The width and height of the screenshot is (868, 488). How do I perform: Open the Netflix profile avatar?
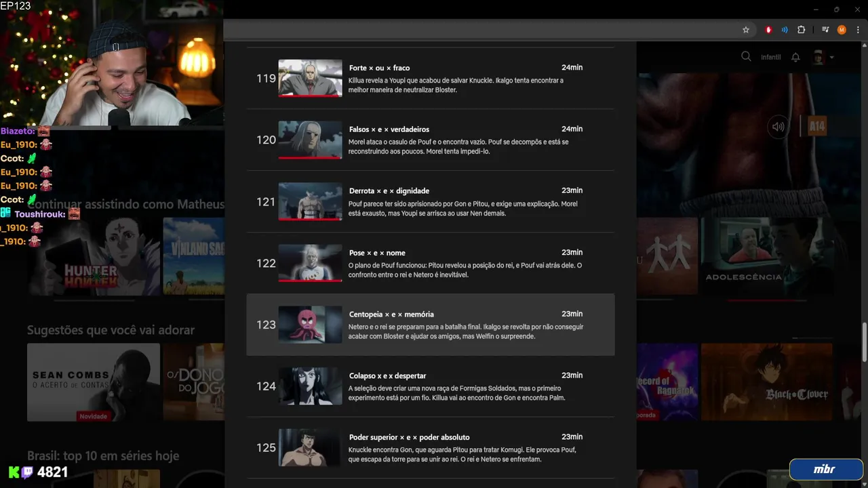tap(818, 57)
